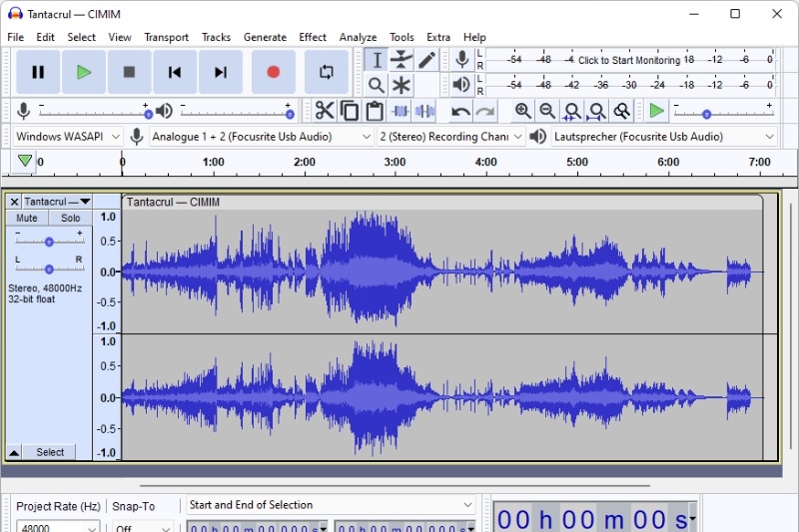Open the Analyze menu
The image size is (799, 532).
click(359, 37)
